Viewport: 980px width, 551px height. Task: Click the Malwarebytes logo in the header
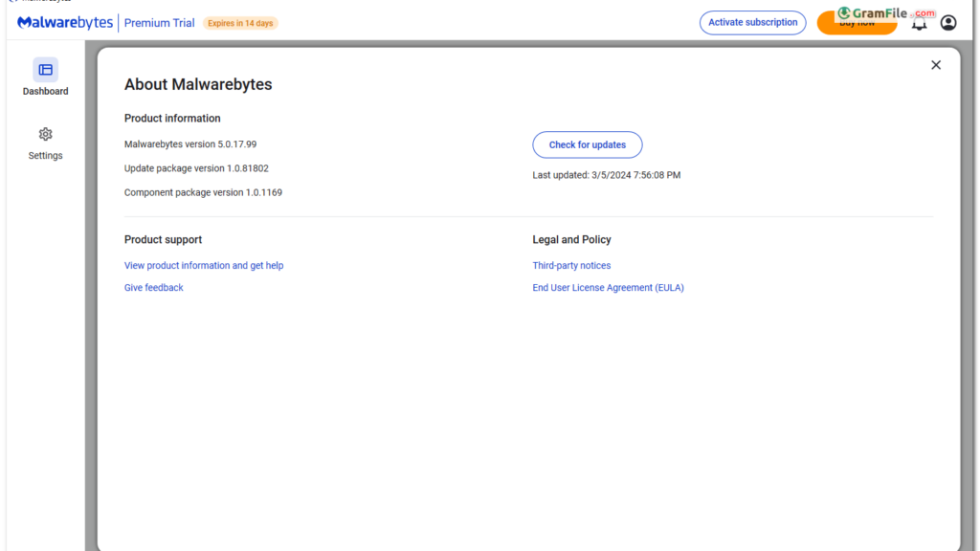tap(65, 23)
